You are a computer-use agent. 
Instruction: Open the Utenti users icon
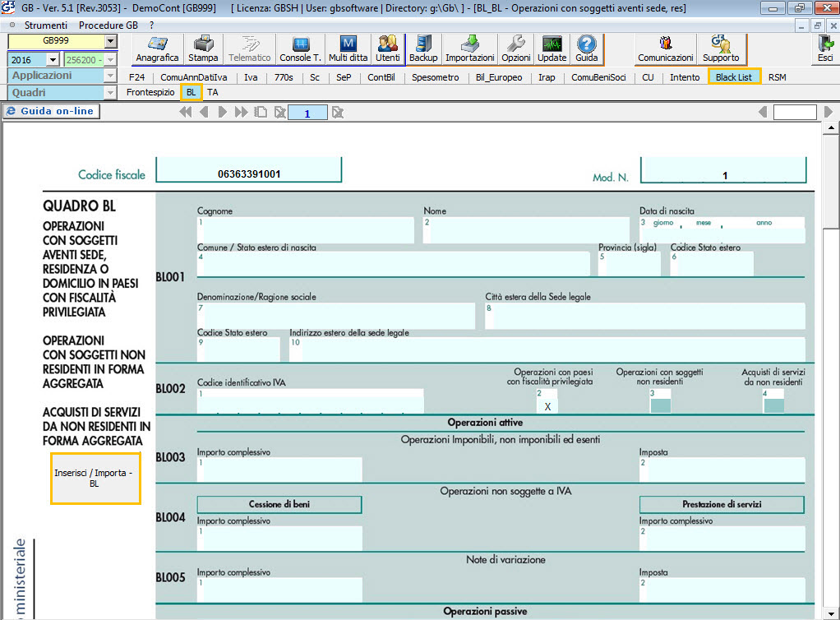tap(388, 49)
